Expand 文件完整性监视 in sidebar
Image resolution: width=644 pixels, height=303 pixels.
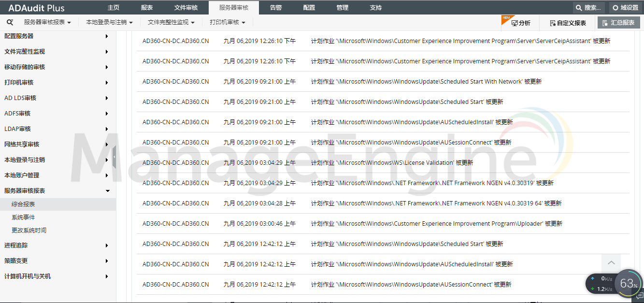tap(58, 52)
